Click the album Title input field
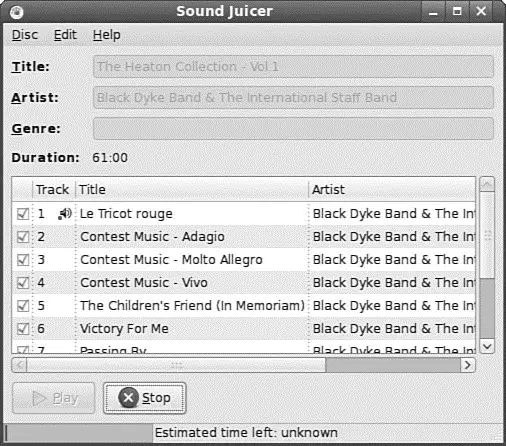This screenshot has width=506, height=446. (x=293, y=67)
